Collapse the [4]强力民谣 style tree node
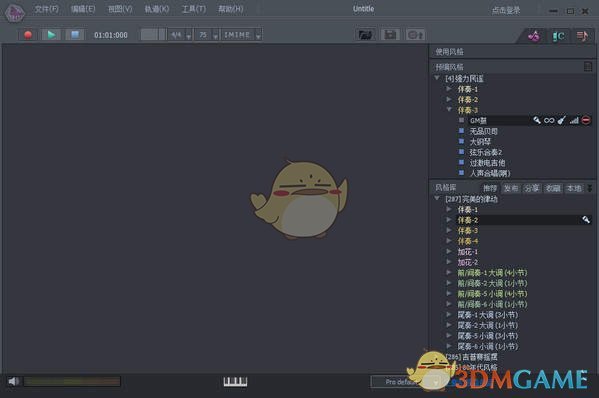599x398 pixels. pos(437,78)
